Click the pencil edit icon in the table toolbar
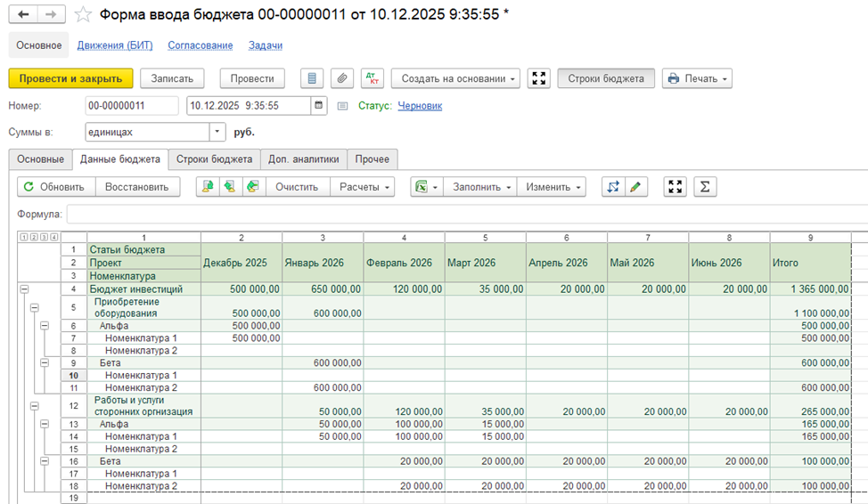The width and height of the screenshot is (868, 504). click(635, 187)
